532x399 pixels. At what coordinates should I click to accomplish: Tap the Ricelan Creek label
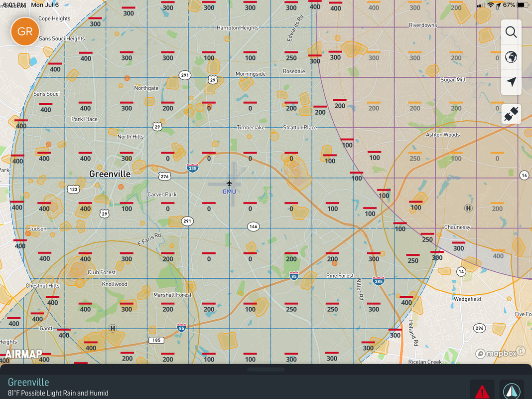click(x=425, y=362)
